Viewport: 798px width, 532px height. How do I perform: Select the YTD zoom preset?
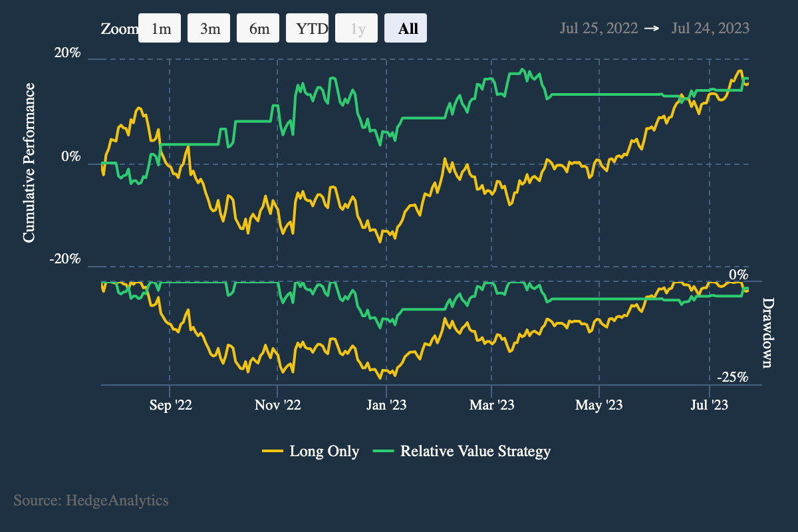pyautogui.click(x=307, y=28)
